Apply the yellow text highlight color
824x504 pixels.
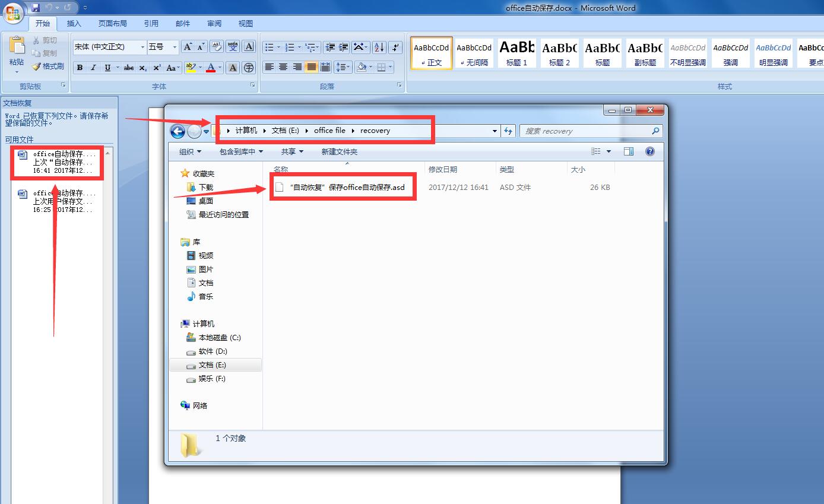(x=190, y=68)
